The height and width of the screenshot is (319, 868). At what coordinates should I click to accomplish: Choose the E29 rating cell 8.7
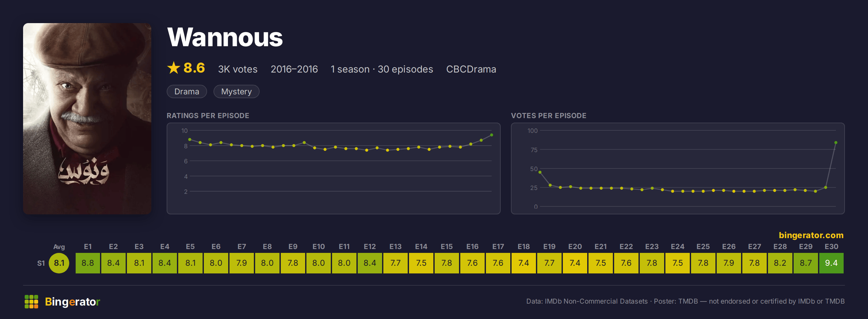tap(805, 263)
